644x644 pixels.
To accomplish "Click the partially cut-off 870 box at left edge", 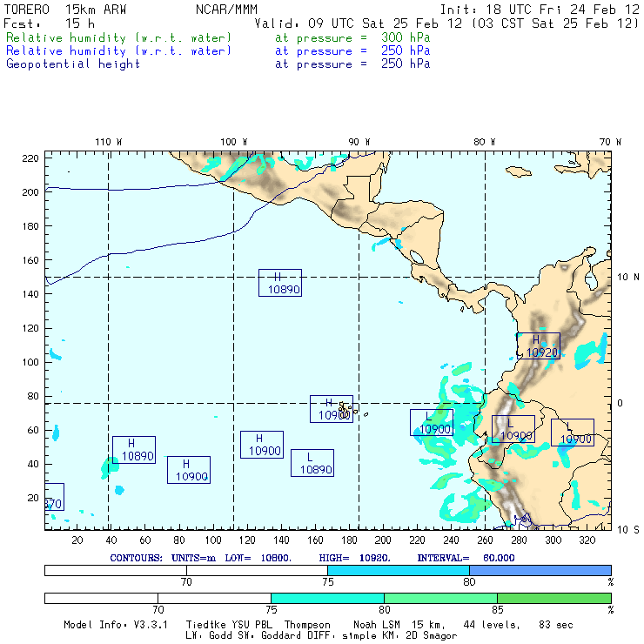I will pyautogui.click(x=53, y=497).
